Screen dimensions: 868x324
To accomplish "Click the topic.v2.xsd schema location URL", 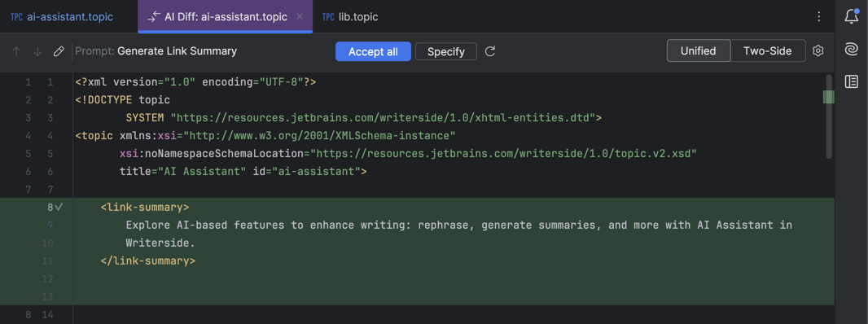I will pyautogui.click(x=504, y=153).
